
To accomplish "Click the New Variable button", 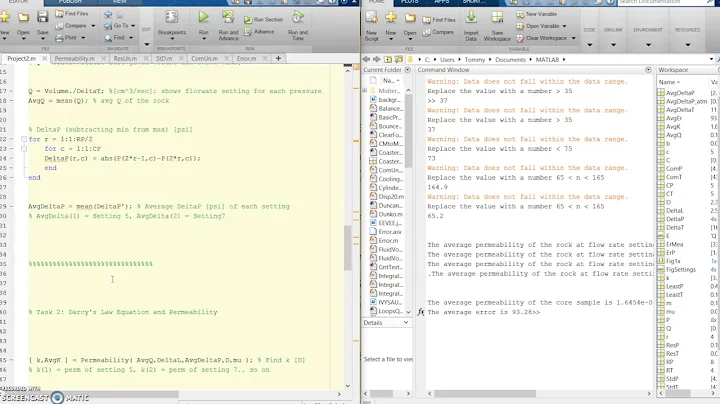I will [536, 14].
